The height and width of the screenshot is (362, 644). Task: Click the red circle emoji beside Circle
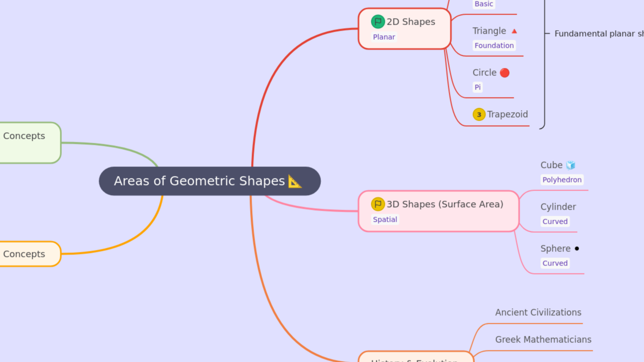pos(505,73)
